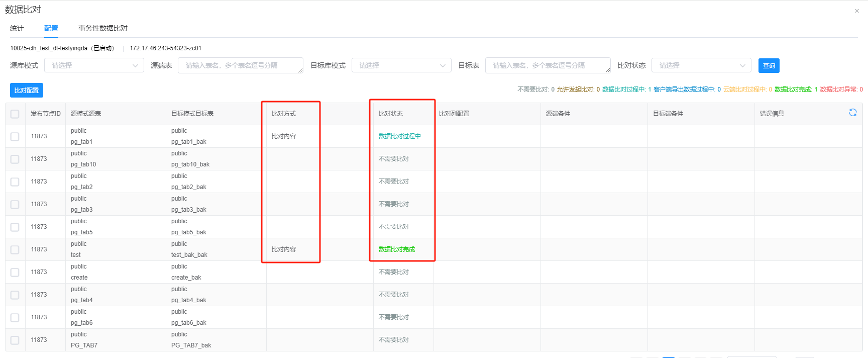
Task: Click the blue 查询 button
Action: click(x=769, y=66)
